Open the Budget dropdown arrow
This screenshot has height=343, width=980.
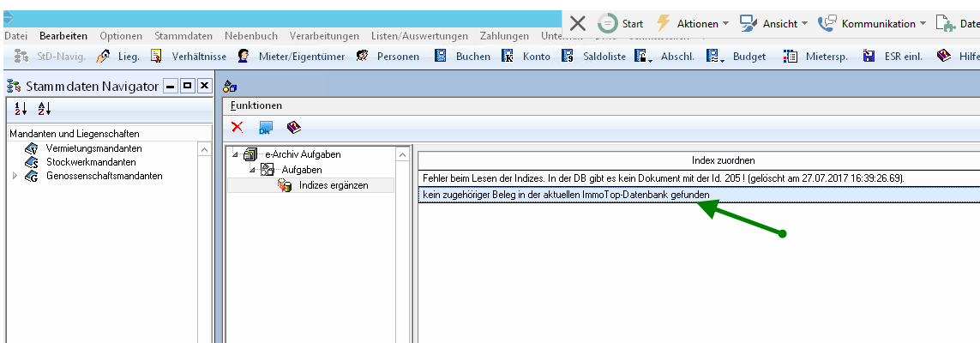(x=723, y=60)
